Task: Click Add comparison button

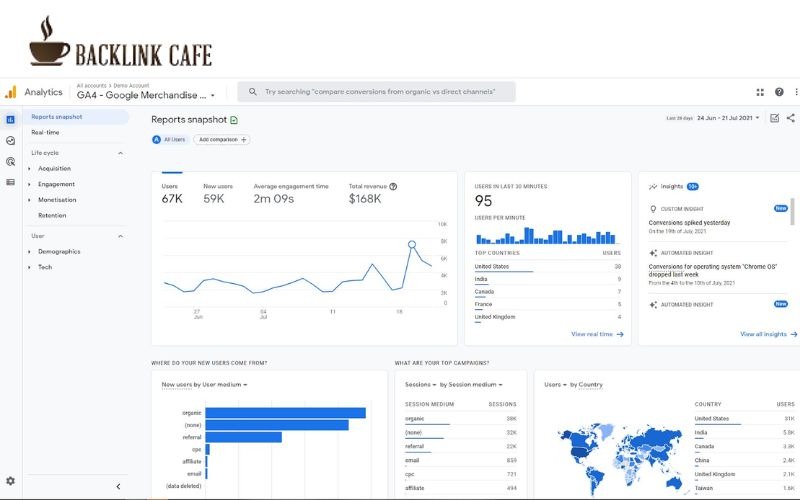Action: click(222, 139)
